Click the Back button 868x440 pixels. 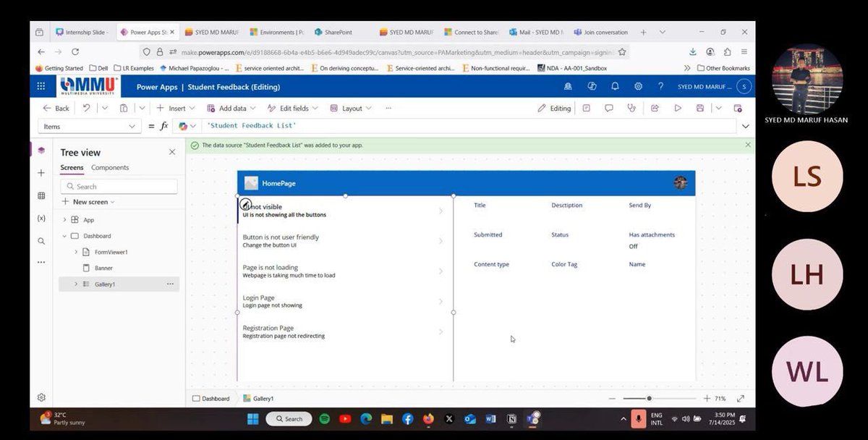pyautogui.click(x=56, y=108)
